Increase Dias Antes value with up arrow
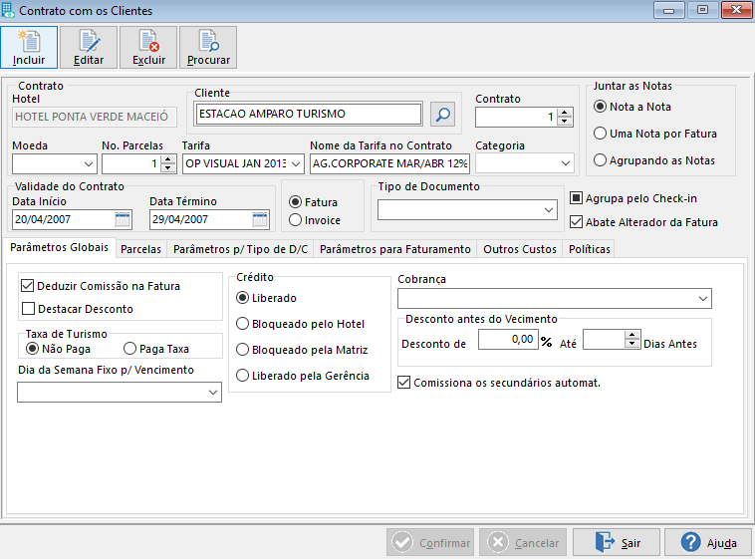755x560 pixels. click(631, 335)
